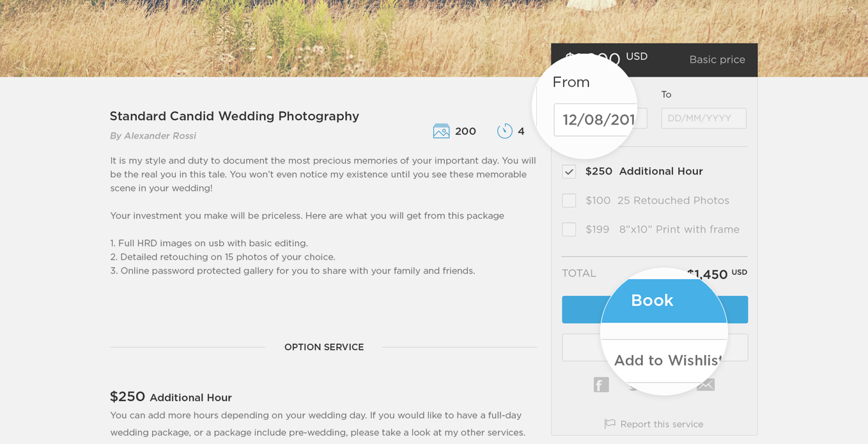The height and width of the screenshot is (444, 868).
Task: Add this service to Wishlist
Action: pyautogui.click(x=655, y=348)
